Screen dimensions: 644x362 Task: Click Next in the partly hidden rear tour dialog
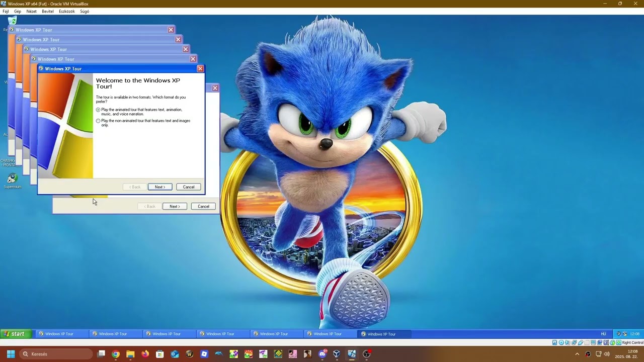(175, 206)
